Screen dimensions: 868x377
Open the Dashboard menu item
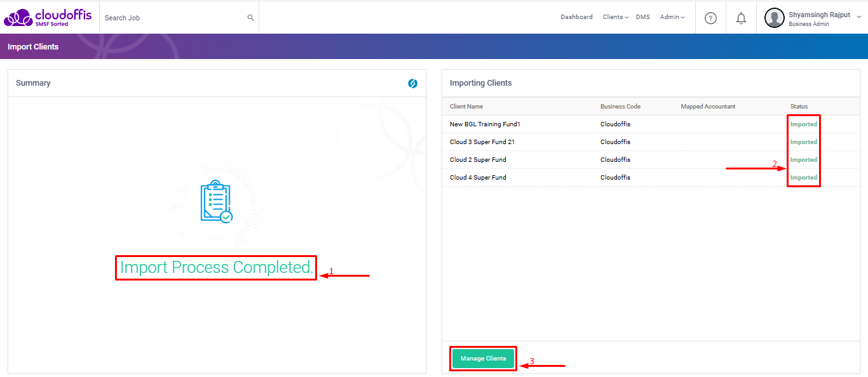coord(576,17)
